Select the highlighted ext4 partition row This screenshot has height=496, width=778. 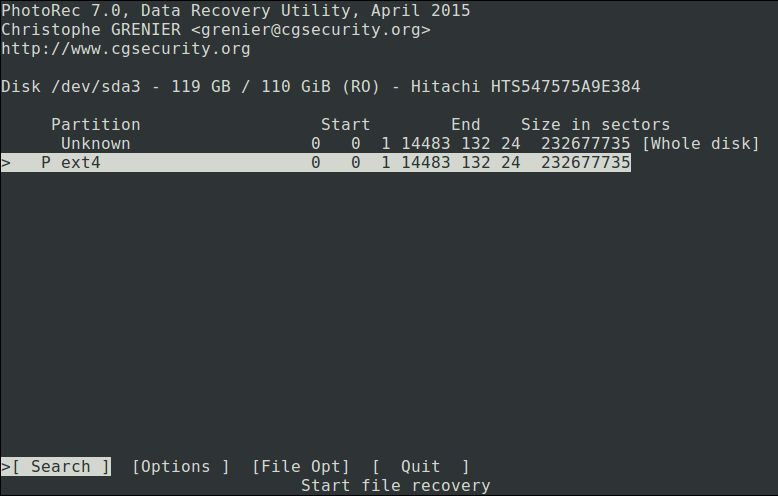tap(315, 163)
